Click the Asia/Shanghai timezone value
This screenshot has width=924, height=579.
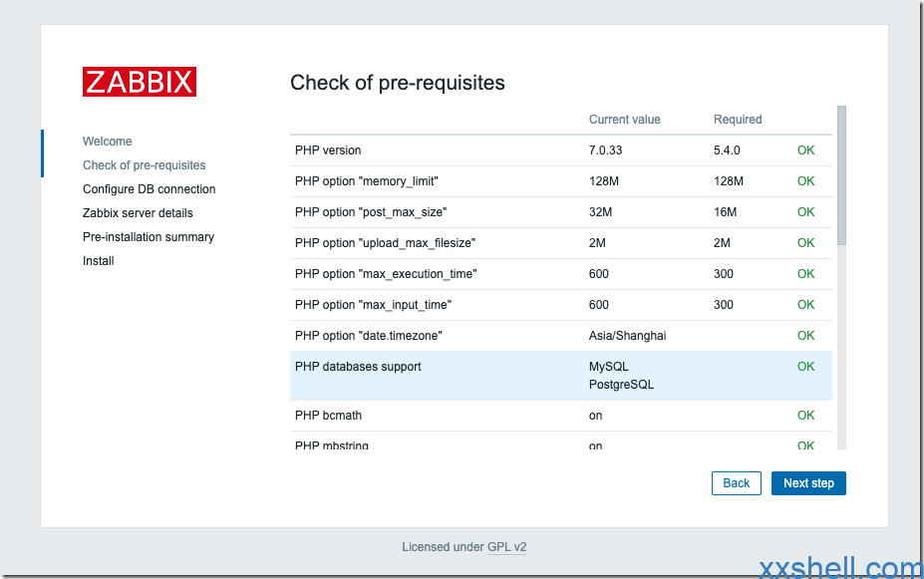point(627,336)
